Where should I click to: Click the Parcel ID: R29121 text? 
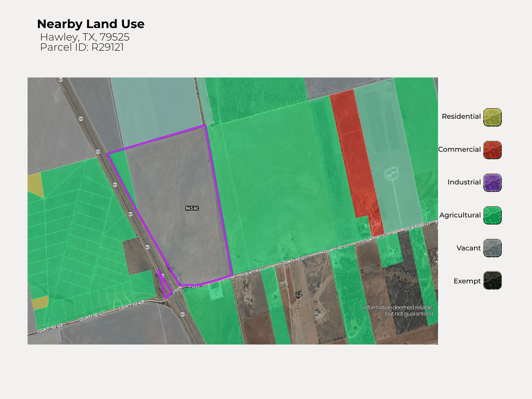(82, 47)
